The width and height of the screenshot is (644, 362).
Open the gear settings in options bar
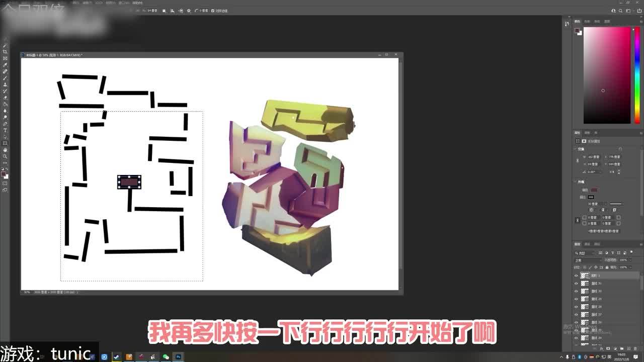click(x=189, y=11)
